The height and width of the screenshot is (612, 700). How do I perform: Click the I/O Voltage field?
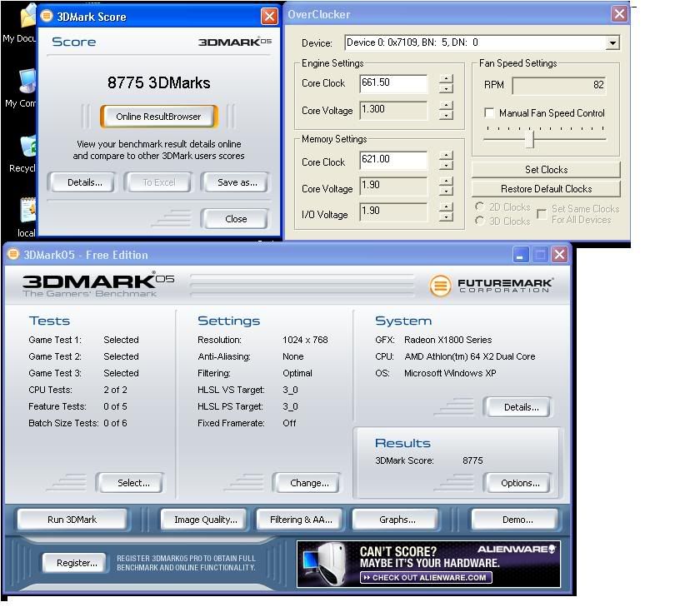(393, 211)
